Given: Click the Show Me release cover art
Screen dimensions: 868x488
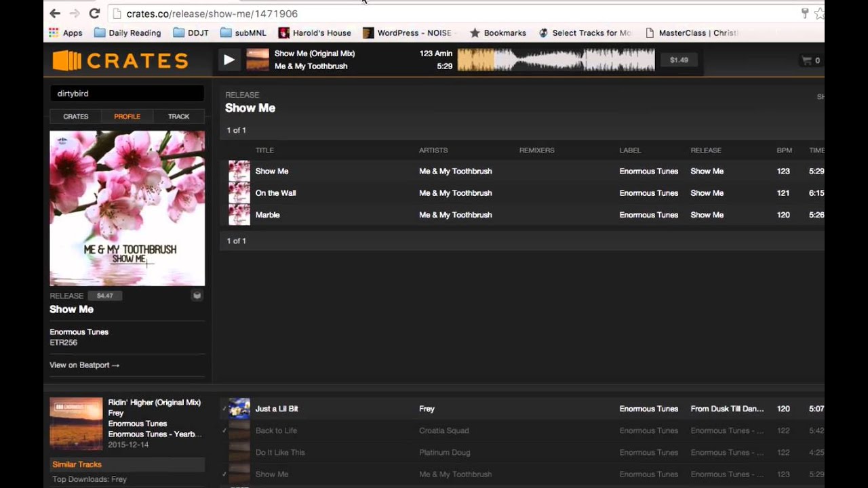Looking at the screenshot, I should point(127,208).
